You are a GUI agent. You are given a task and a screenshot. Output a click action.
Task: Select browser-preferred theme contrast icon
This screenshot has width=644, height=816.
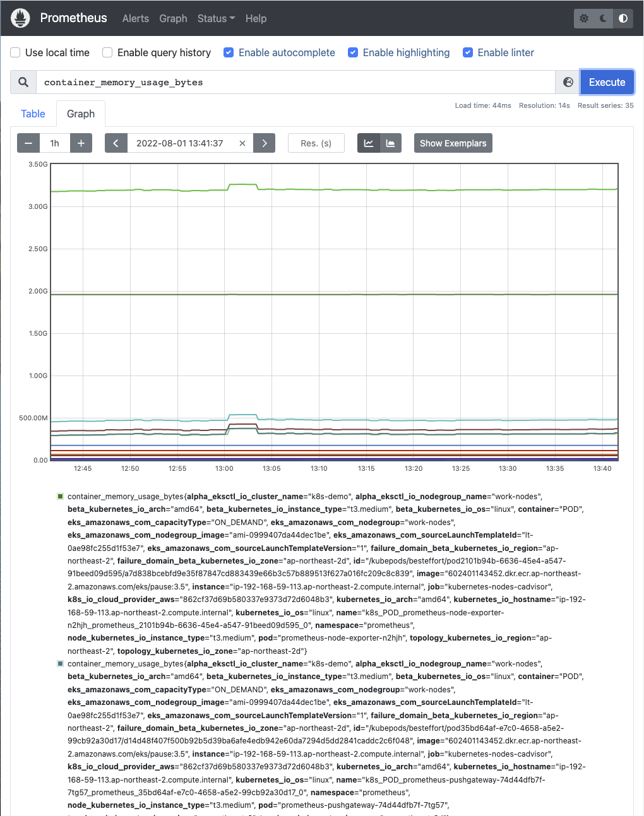[623, 18]
